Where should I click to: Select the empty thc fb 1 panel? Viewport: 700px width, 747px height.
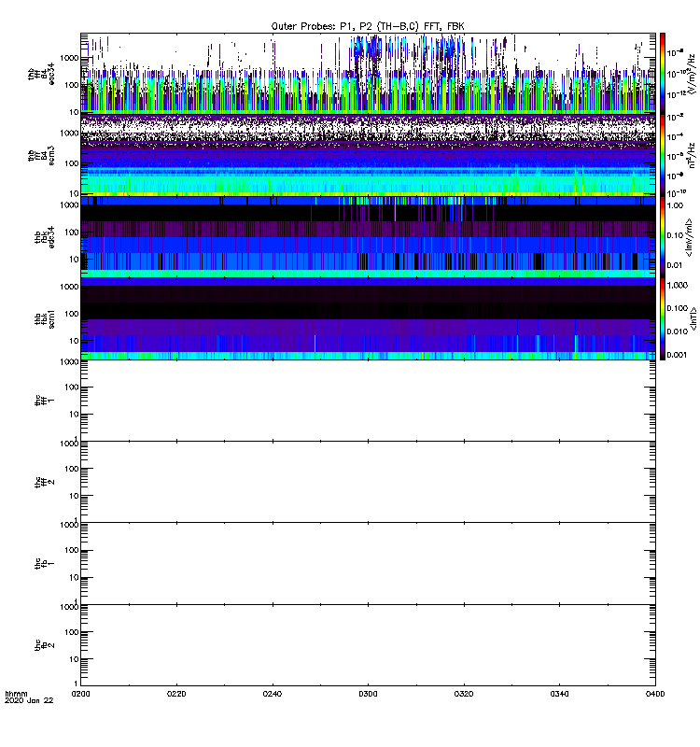(368, 562)
